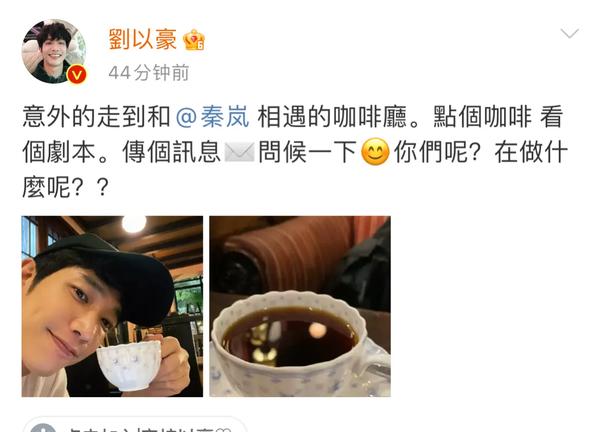Tap the smiling face emoji
The width and height of the screenshot is (600, 432).
point(375,152)
